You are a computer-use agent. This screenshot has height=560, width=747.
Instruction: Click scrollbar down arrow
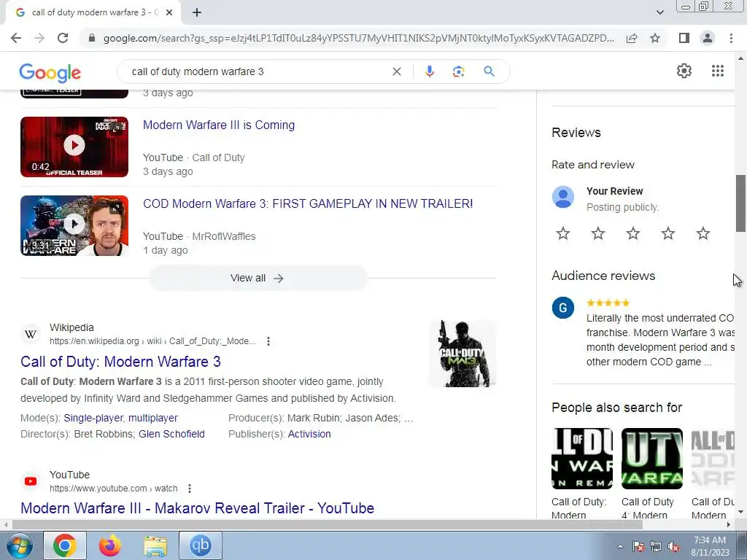(741, 512)
